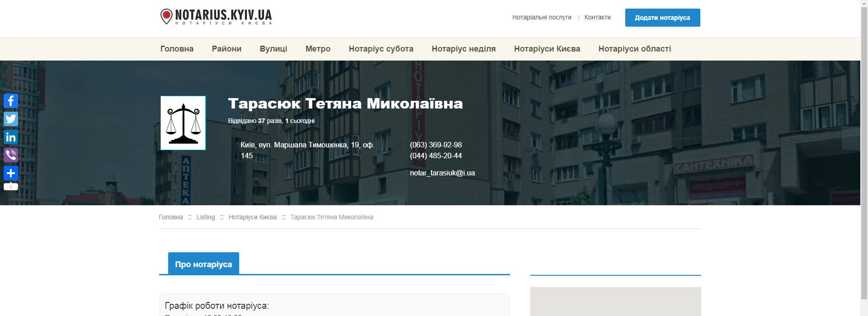The width and height of the screenshot is (868, 316).
Task: Click breadcrumb Нотаріуси Києва link
Action: click(252, 217)
